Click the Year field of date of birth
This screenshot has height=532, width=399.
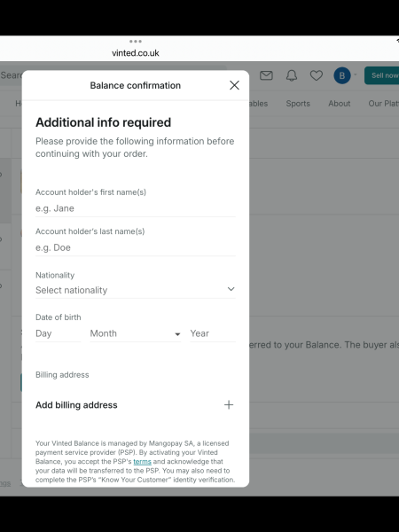click(x=213, y=333)
